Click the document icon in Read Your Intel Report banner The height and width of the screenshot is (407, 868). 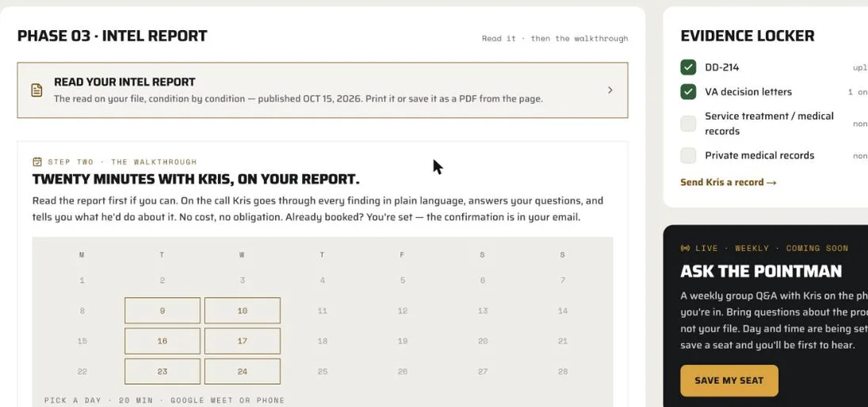click(x=36, y=90)
